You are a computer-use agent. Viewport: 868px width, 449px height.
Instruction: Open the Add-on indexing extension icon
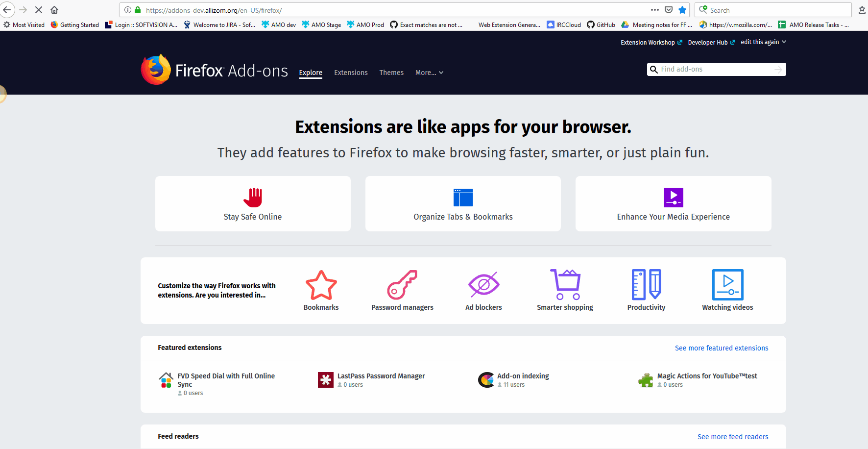486,380
